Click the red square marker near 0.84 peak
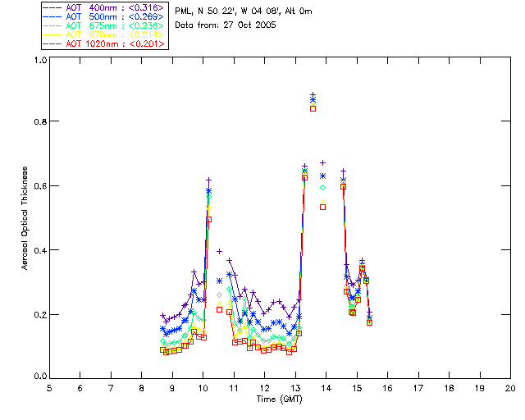Screen dimensions: 525x420 (x=313, y=108)
